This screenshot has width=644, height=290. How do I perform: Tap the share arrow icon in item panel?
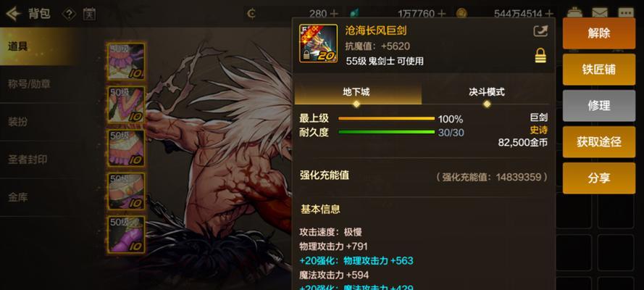coord(540,31)
